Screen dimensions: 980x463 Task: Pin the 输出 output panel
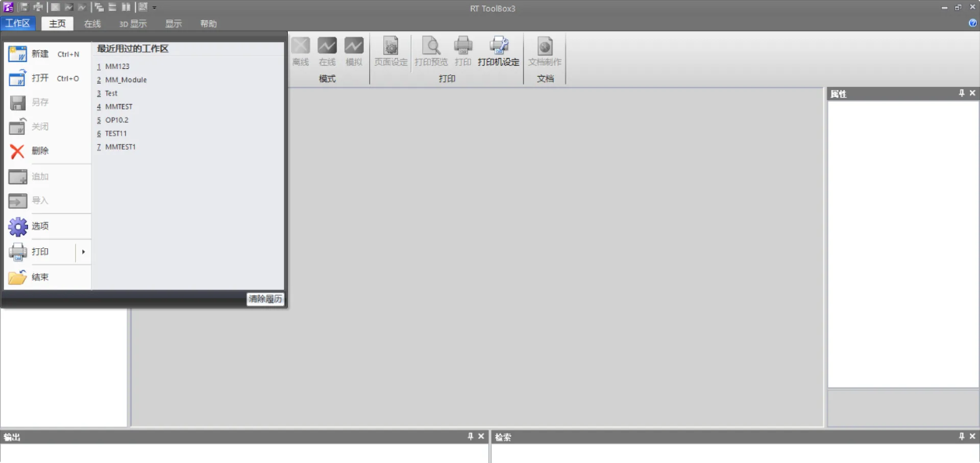[x=470, y=437]
